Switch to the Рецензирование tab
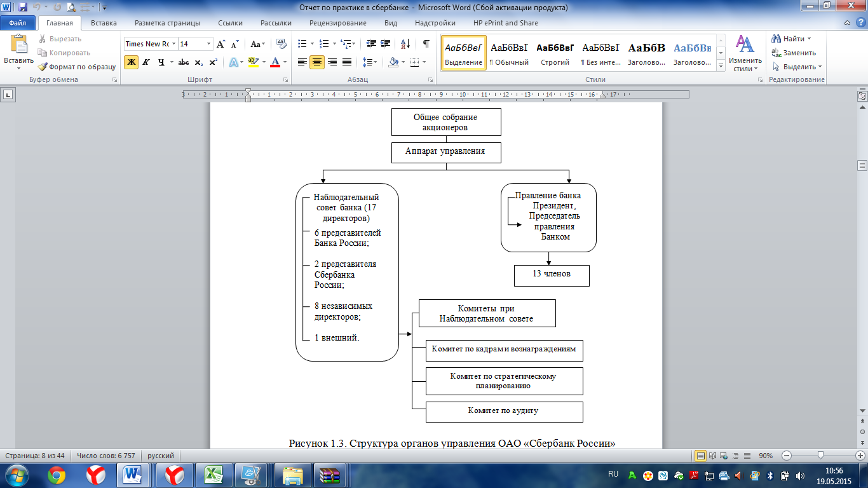 click(338, 23)
